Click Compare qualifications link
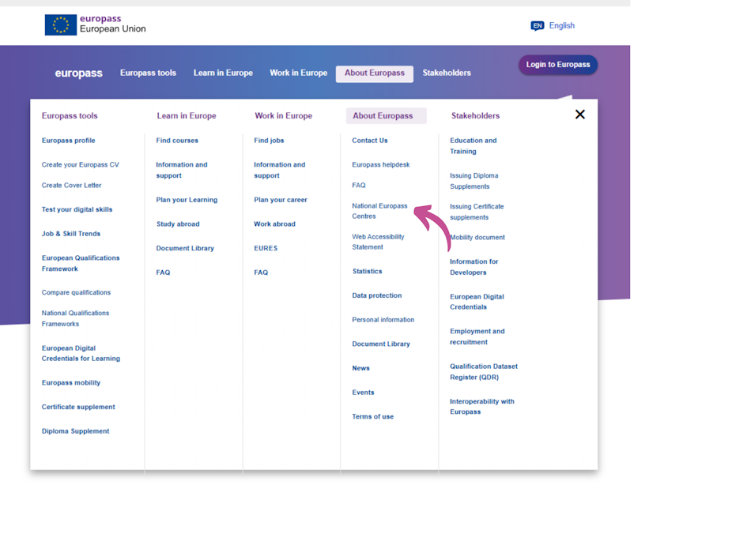 click(x=76, y=292)
